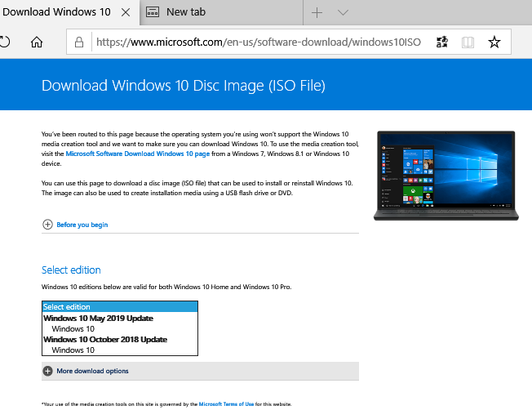
Task: Open the Microsoft Terms of Use link
Action: pyautogui.click(x=226, y=404)
